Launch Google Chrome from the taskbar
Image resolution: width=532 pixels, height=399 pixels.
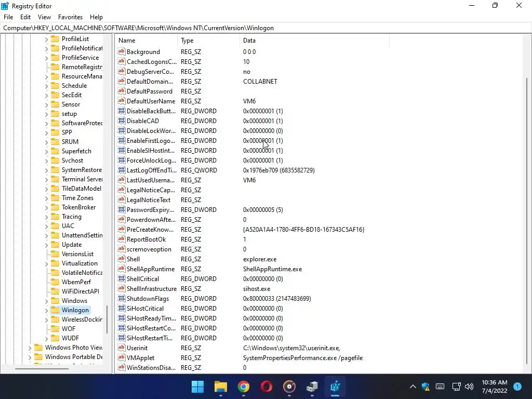[x=243, y=387]
